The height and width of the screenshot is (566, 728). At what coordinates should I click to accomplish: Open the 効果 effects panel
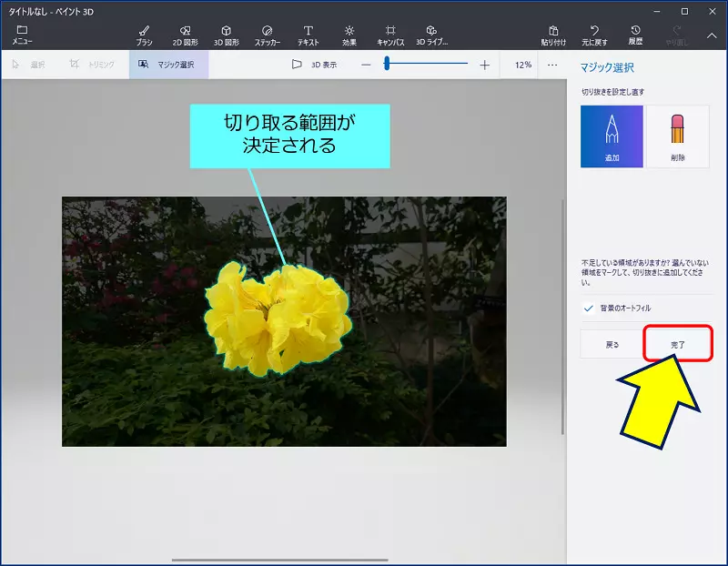click(x=349, y=35)
